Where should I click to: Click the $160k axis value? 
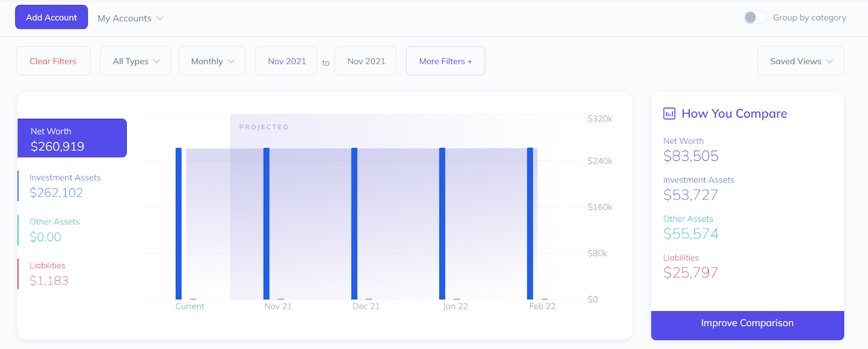click(600, 207)
